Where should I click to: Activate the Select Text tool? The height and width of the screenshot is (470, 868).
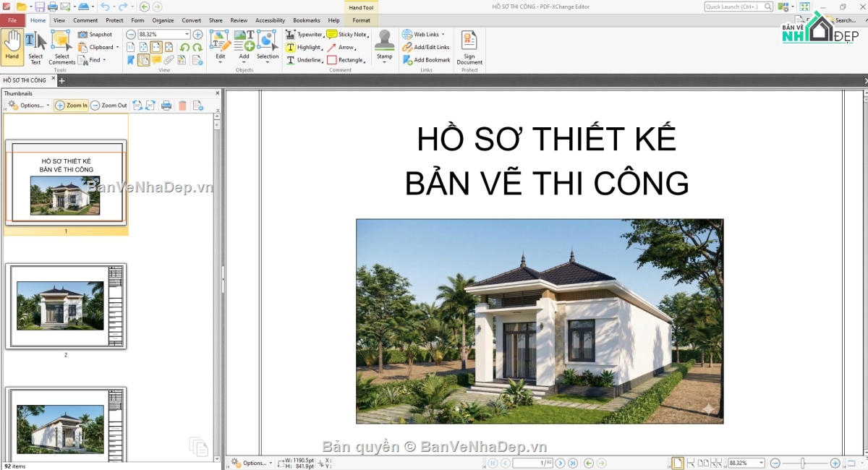[x=35, y=46]
